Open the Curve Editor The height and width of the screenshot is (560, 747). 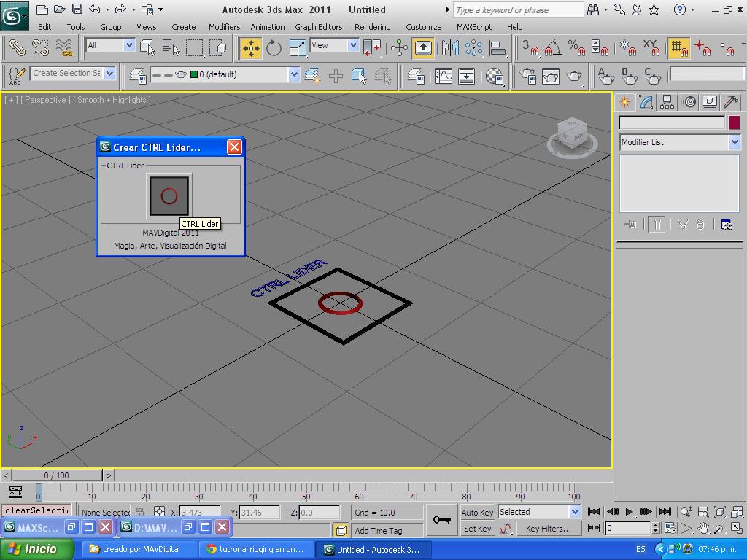(443, 76)
